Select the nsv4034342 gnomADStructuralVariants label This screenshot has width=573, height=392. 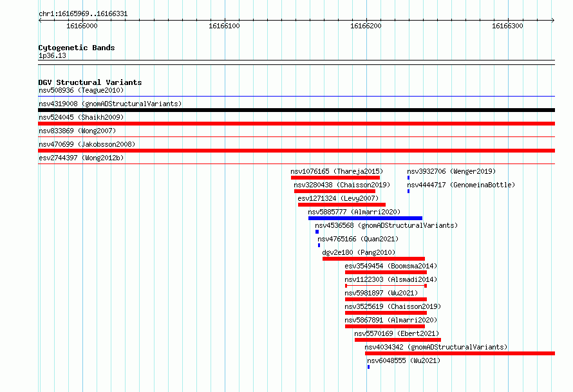click(x=436, y=347)
